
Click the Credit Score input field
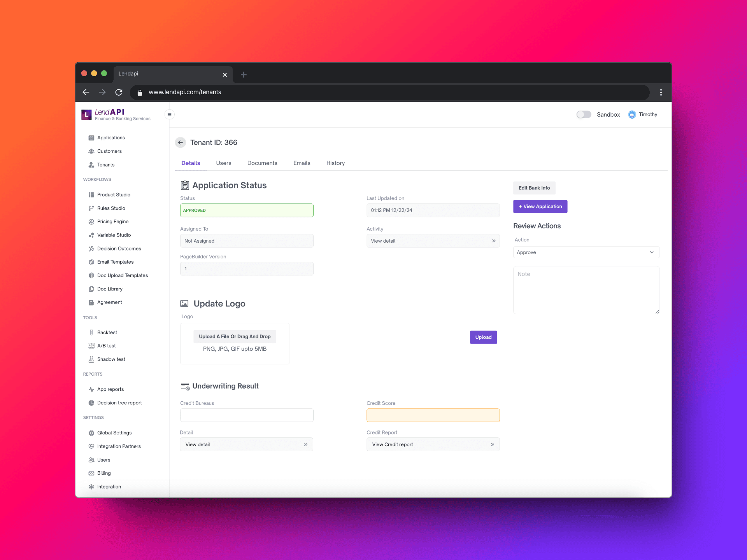tap(433, 415)
